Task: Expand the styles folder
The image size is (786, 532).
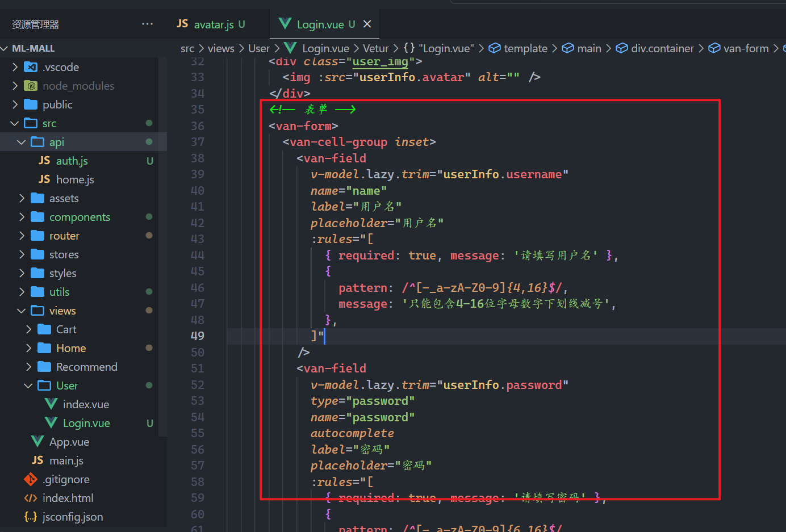Action: tap(22, 273)
